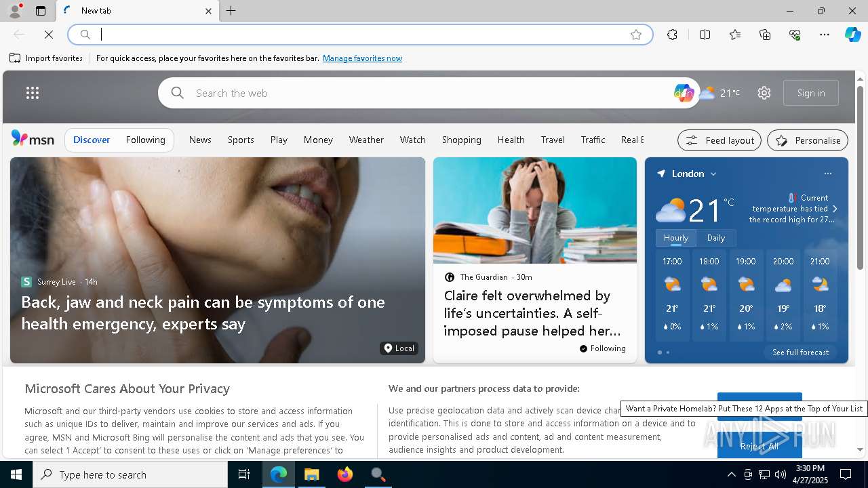Select the Following tab
The width and height of the screenshot is (868, 488).
coord(146,140)
